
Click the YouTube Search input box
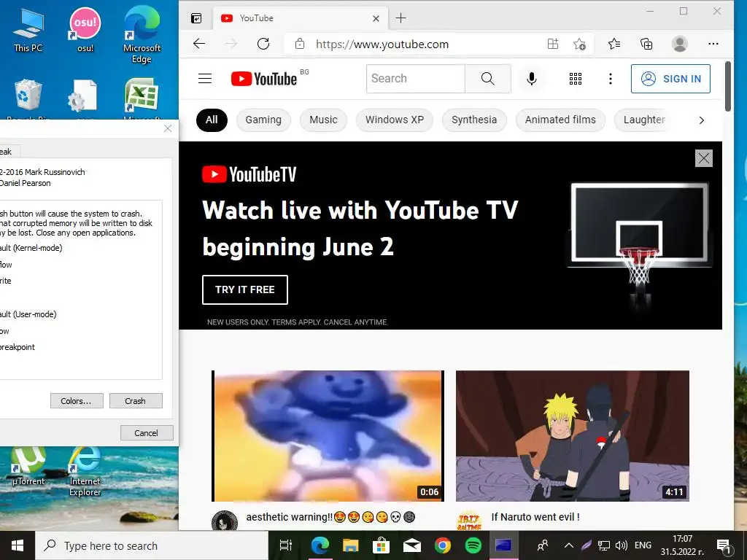(x=415, y=79)
